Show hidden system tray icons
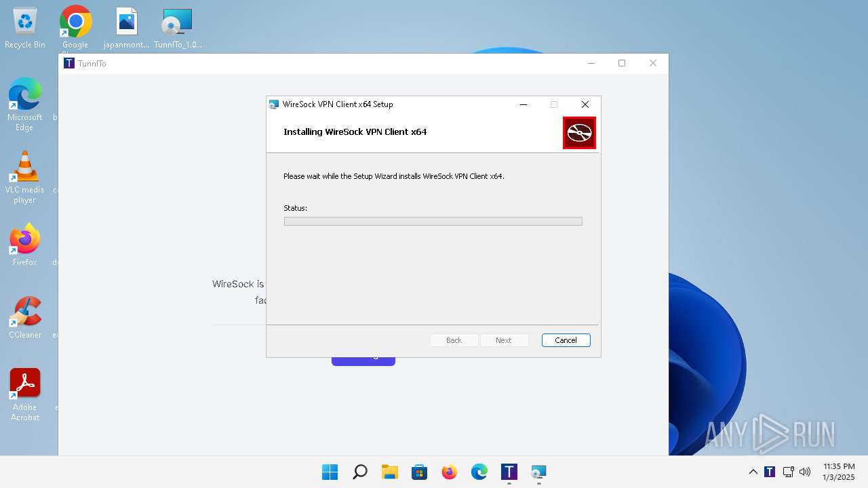The height and width of the screenshot is (488, 868). [753, 472]
